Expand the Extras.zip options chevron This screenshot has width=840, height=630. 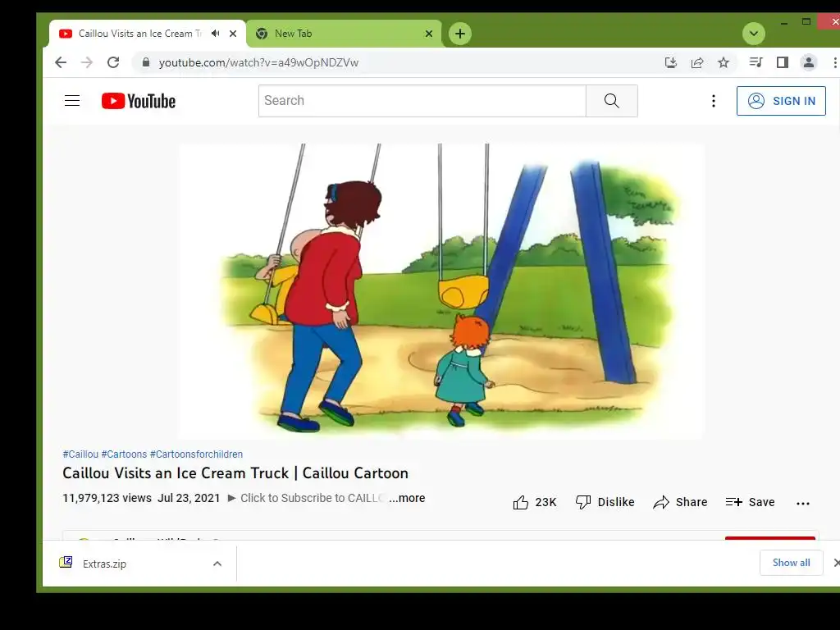coord(217,564)
